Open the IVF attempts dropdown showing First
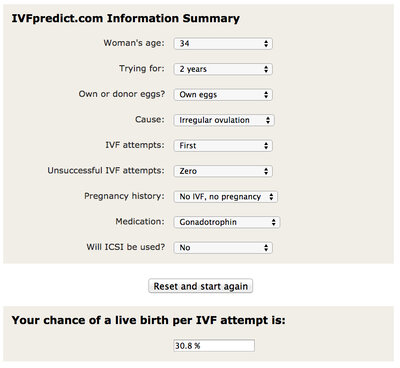This screenshot has height=368, width=400. coord(223,146)
